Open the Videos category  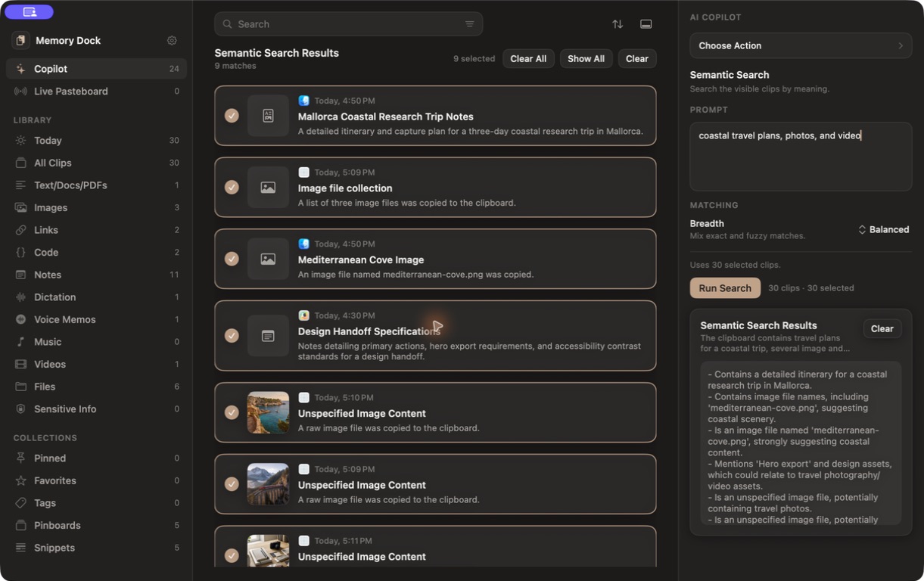[96, 365]
